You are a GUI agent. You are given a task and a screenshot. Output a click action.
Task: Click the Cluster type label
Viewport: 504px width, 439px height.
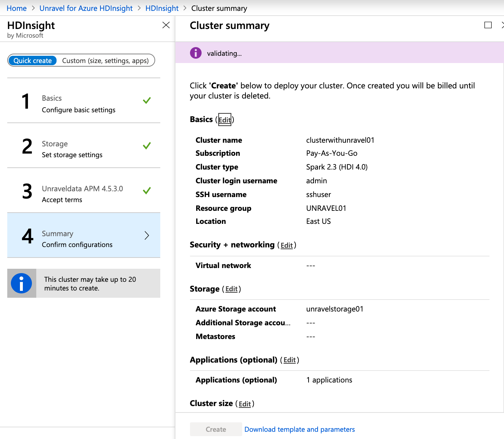coord(217,167)
